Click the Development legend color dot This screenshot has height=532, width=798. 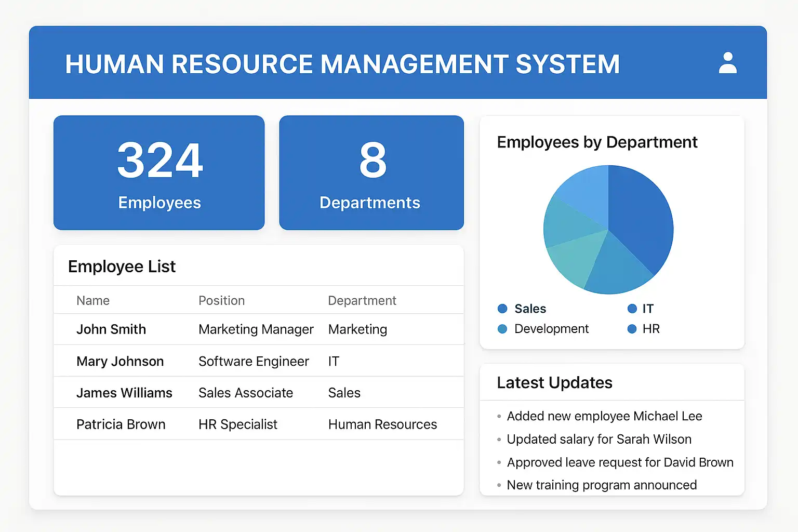click(x=502, y=329)
